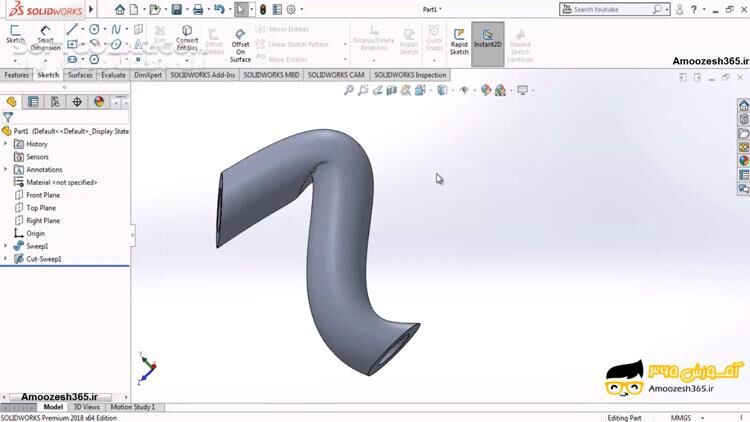Expand the Sweep1 feature node

pos(6,246)
